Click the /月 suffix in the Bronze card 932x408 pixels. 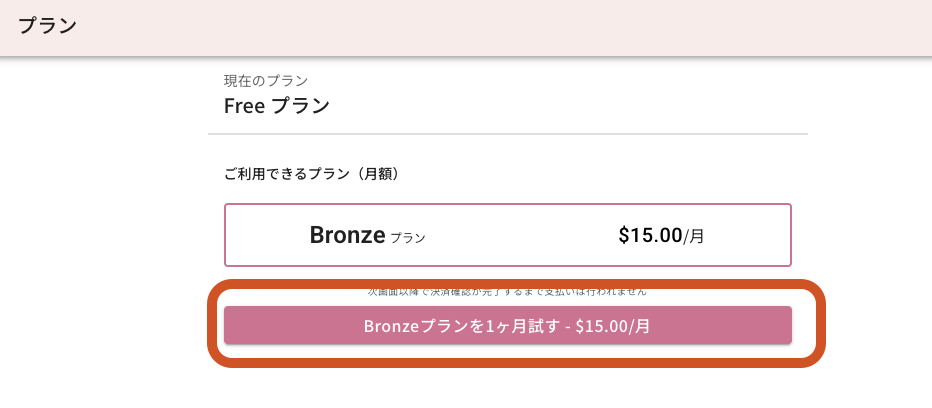coord(693,237)
